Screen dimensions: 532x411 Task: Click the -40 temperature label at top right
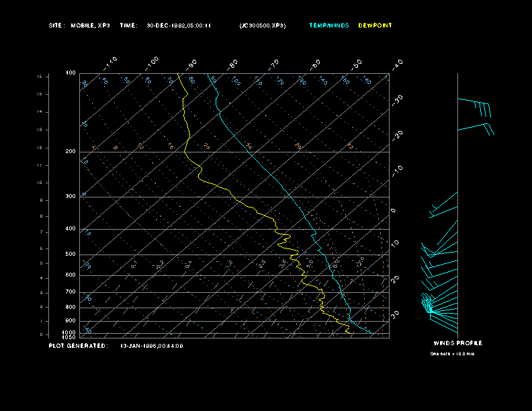click(398, 64)
